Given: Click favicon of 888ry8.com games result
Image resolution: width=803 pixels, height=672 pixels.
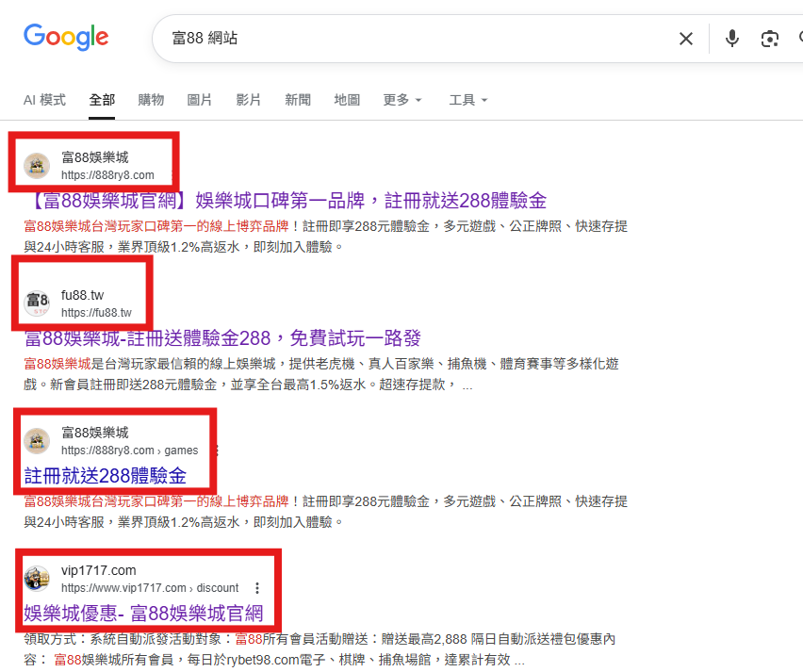Looking at the screenshot, I should pos(37,441).
